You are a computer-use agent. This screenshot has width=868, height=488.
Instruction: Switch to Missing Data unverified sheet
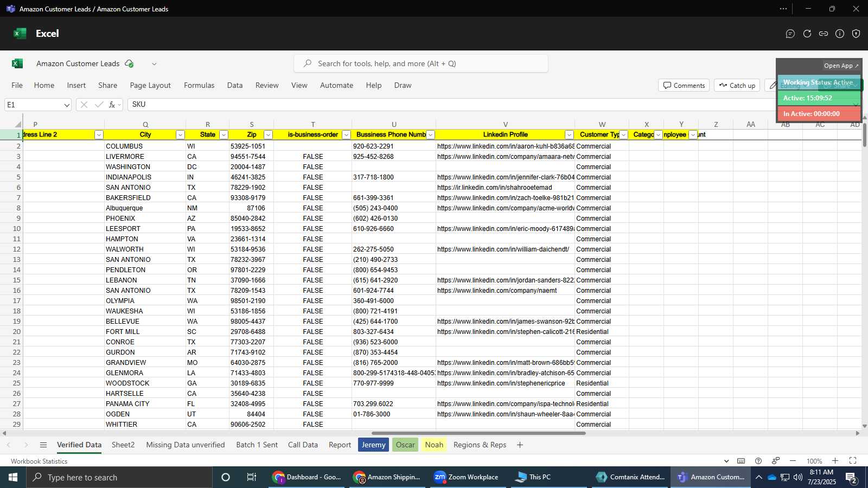pyautogui.click(x=186, y=445)
